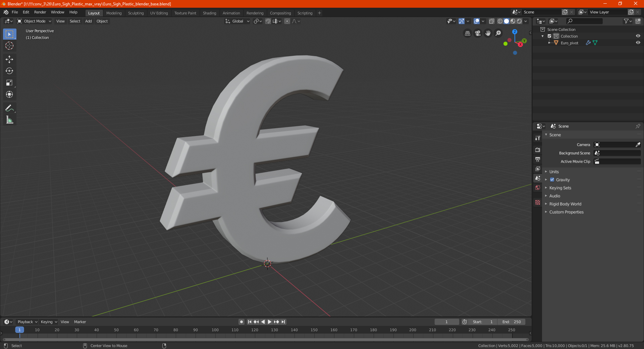Image resolution: width=644 pixels, height=349 pixels.
Task: Select the Transform tool
Action: (x=9, y=94)
